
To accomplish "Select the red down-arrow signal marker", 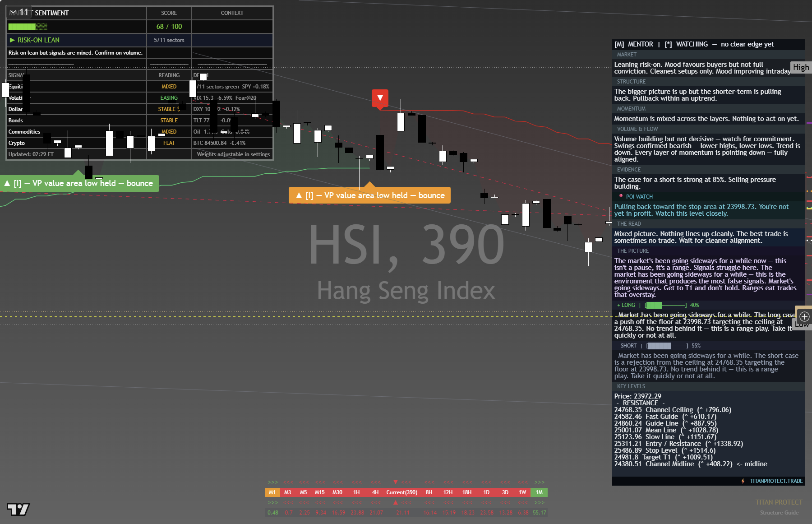I will tap(380, 98).
